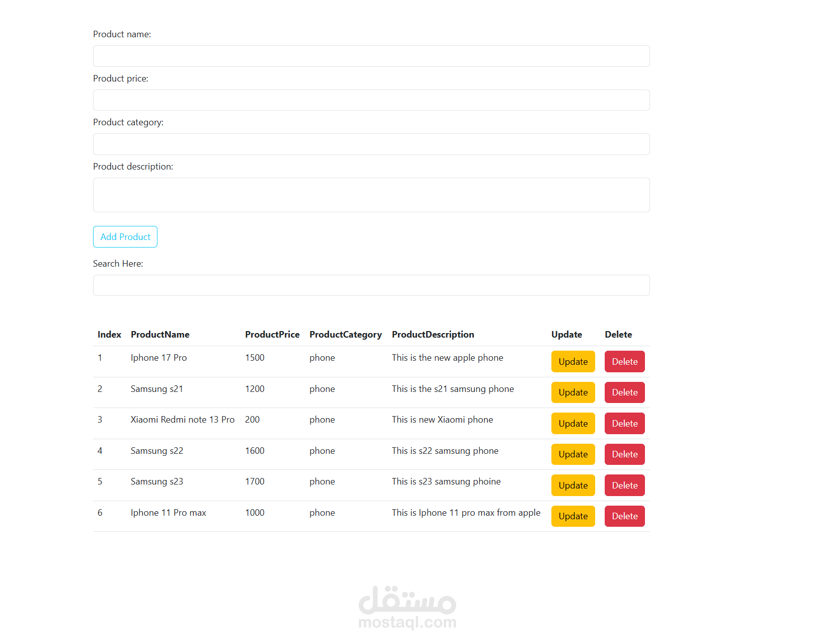This screenshot has height=644, width=815.
Task: Update the Samsung s23 row
Action: point(573,485)
